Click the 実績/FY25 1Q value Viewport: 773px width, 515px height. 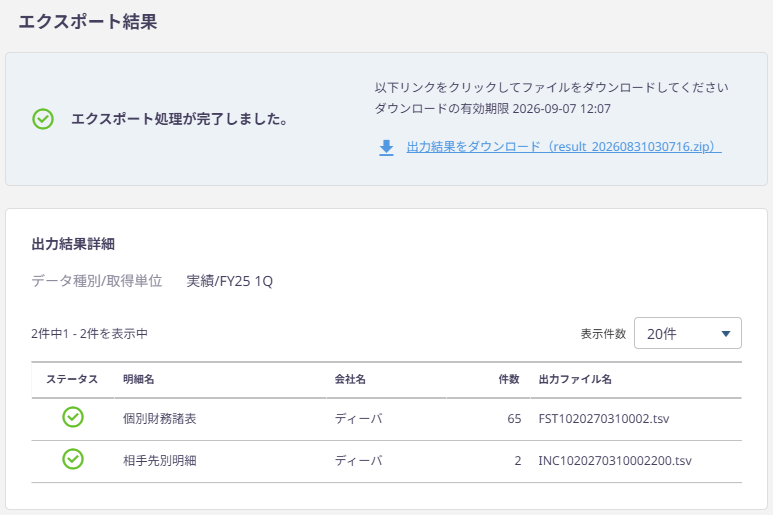click(x=230, y=281)
